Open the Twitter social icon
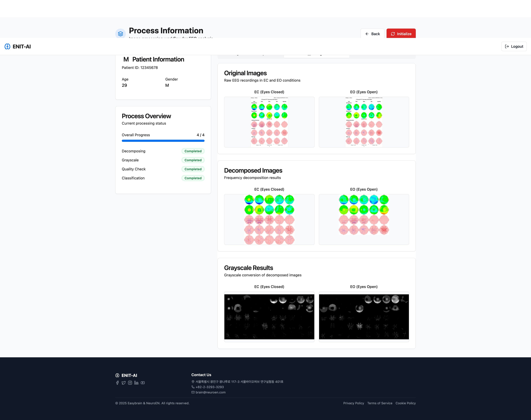This screenshot has height=420, width=531. [124, 383]
